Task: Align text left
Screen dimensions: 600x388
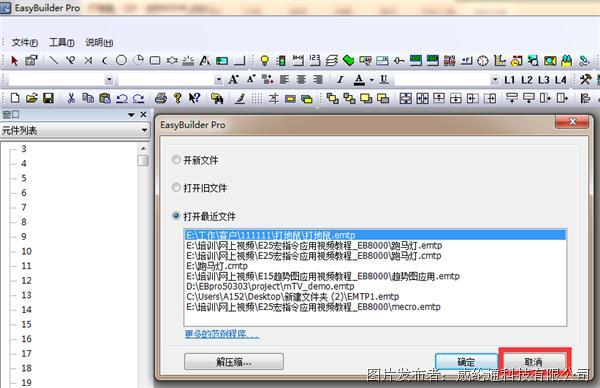Action: (x=284, y=80)
